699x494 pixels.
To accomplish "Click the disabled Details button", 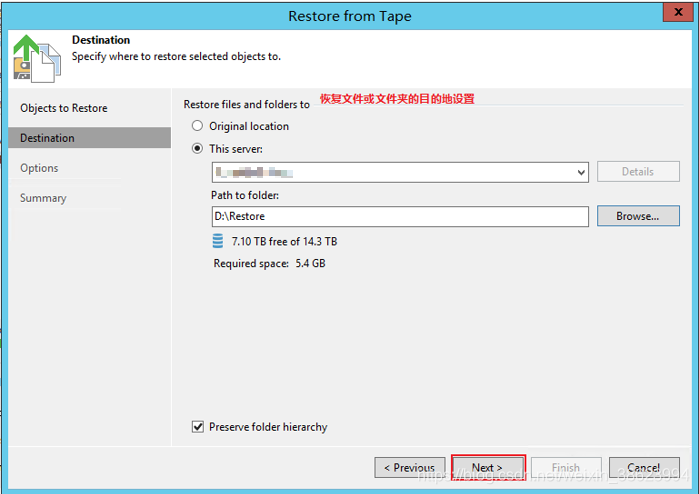I will [638, 172].
